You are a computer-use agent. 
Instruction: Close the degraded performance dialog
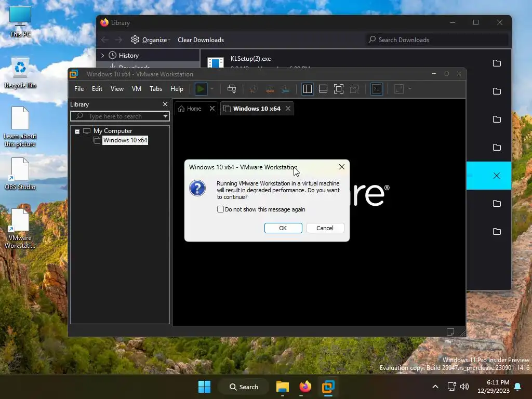(342, 167)
